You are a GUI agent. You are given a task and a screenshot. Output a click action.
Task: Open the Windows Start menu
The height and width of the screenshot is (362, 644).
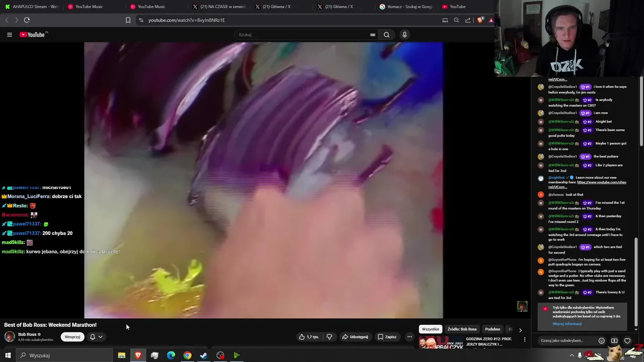(x=8, y=355)
